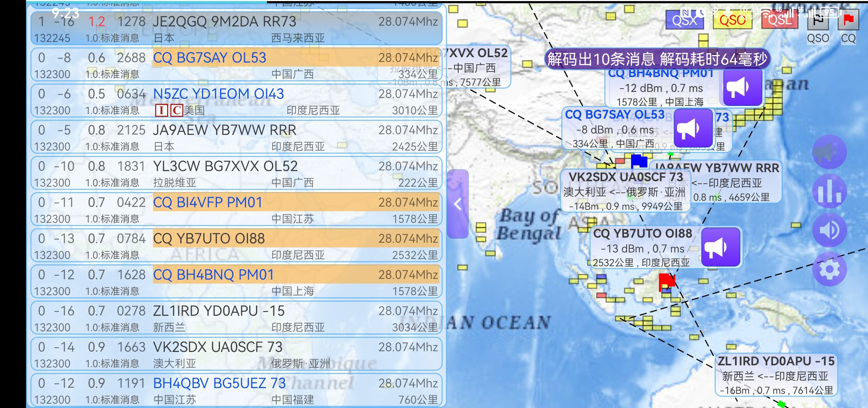Collapse message list with left chevron handle
The height and width of the screenshot is (408, 868).
coord(458,204)
